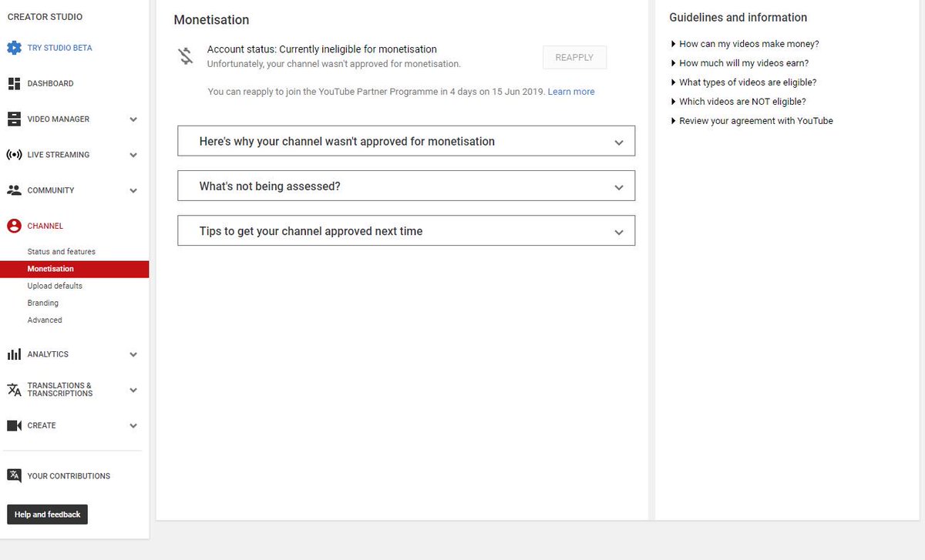Viewport: 925px width, 560px height.
Task: Click the Live Streaming broadcast icon
Action: [14, 155]
